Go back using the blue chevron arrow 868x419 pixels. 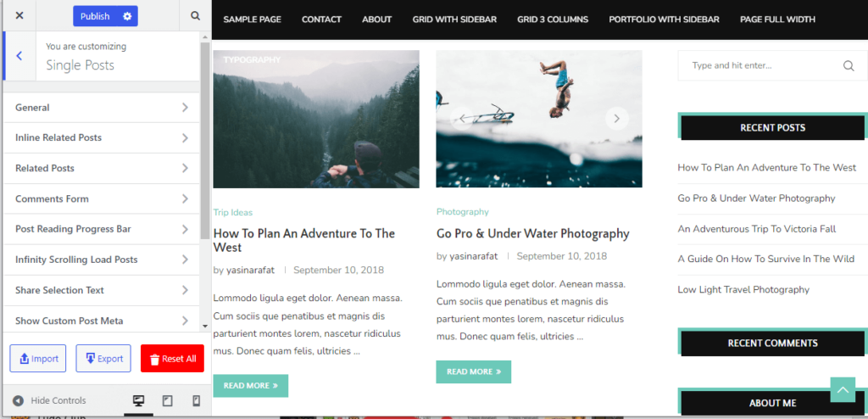click(x=19, y=55)
